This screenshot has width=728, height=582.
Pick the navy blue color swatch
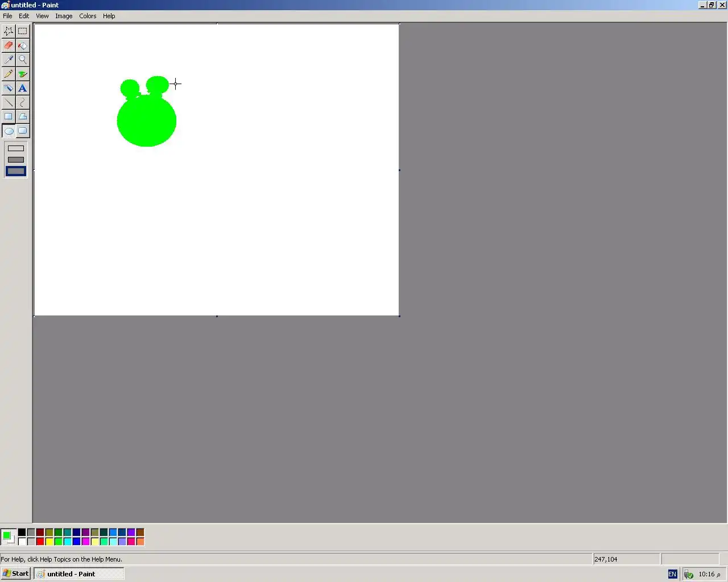pos(76,533)
